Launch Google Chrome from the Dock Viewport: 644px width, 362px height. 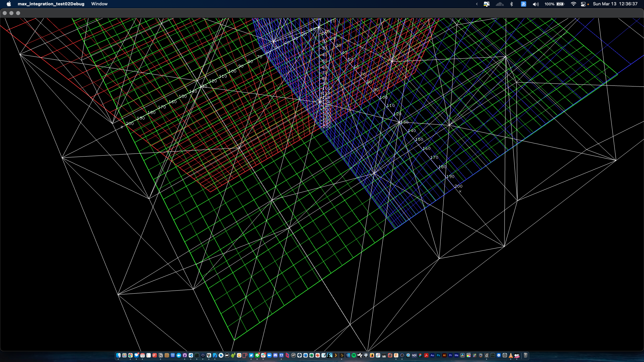pyautogui.click(x=130, y=355)
